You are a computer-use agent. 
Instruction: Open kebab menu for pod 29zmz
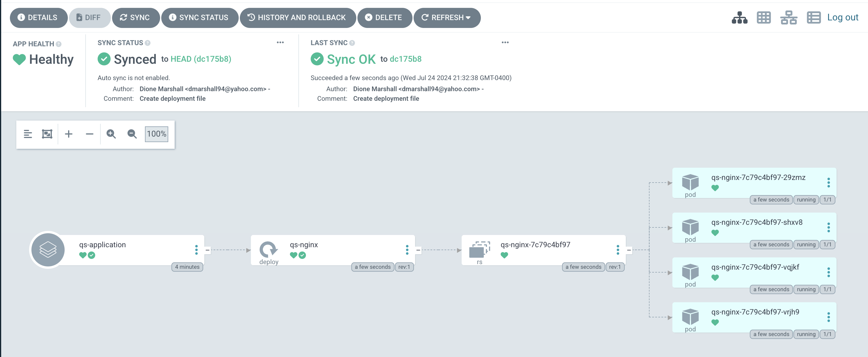click(x=828, y=183)
